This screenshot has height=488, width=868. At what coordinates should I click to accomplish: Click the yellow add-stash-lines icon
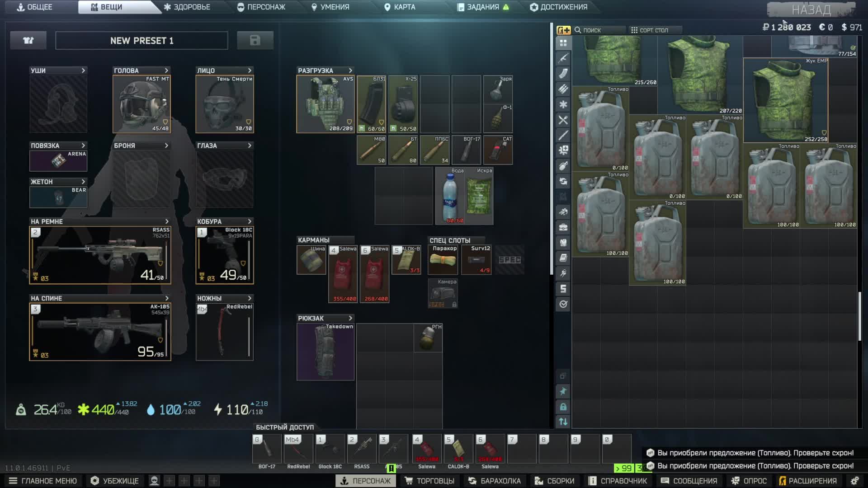(563, 30)
